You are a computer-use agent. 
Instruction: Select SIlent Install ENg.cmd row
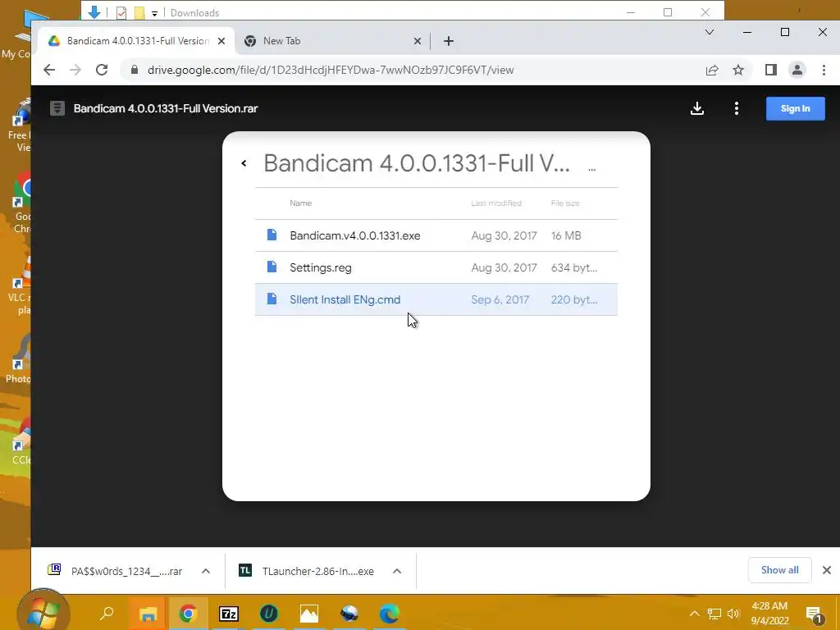click(436, 299)
